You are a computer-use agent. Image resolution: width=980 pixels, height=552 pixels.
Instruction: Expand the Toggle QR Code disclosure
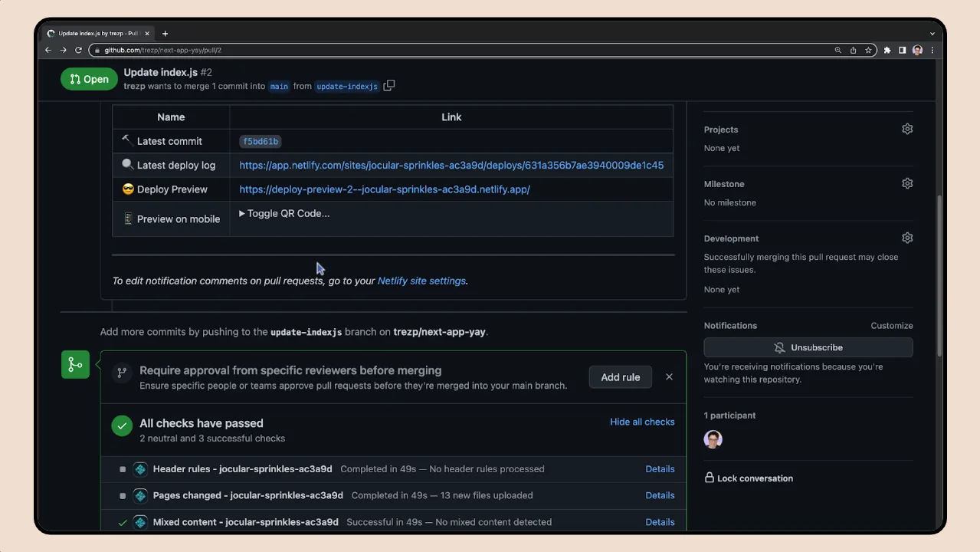[x=284, y=213]
